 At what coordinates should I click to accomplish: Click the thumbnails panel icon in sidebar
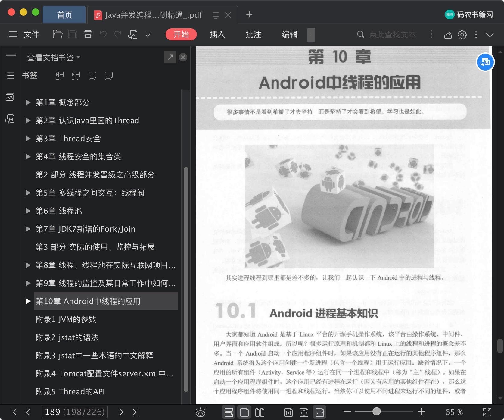pos(10,97)
